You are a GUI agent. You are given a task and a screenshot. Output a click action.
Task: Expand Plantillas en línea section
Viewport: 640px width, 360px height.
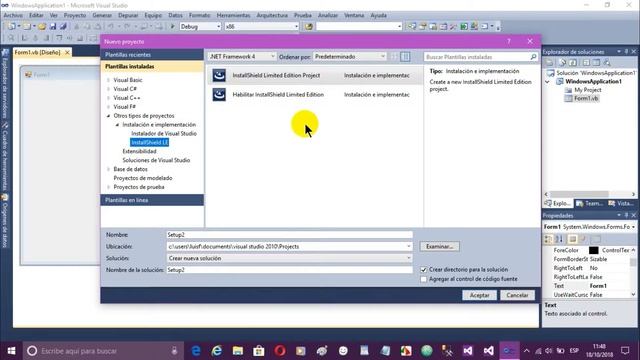[152, 200]
